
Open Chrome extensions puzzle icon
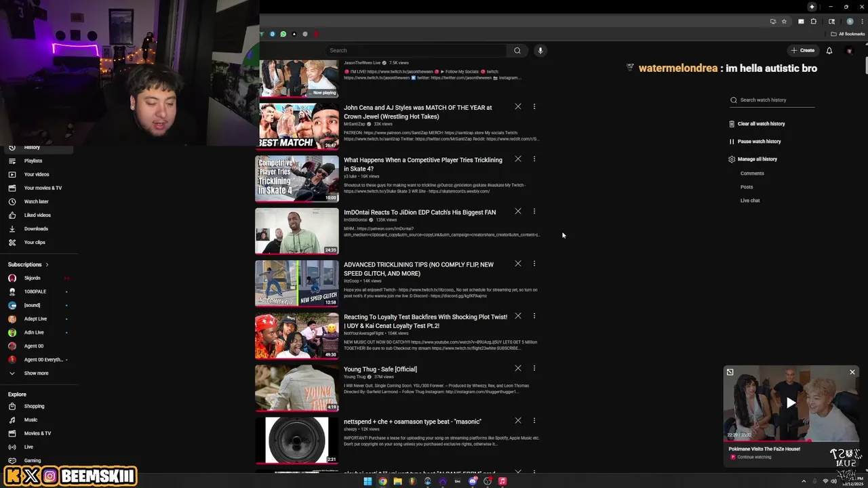(x=814, y=22)
